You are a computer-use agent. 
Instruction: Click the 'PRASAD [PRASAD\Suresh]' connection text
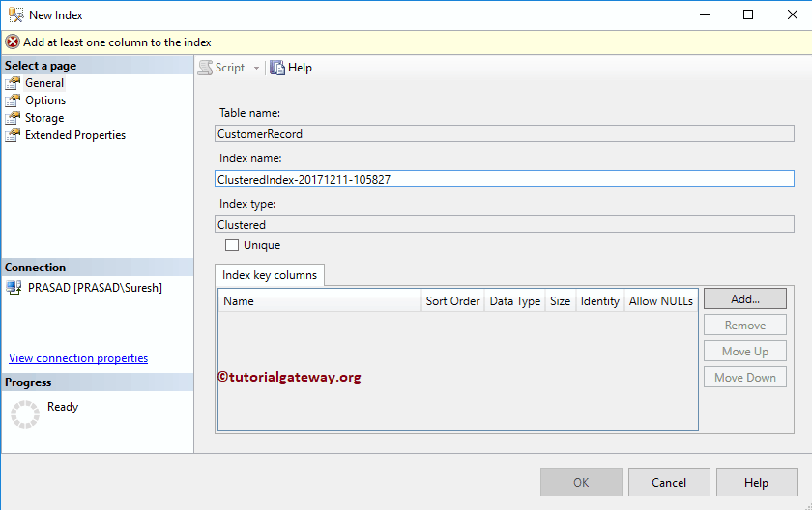pos(95,288)
